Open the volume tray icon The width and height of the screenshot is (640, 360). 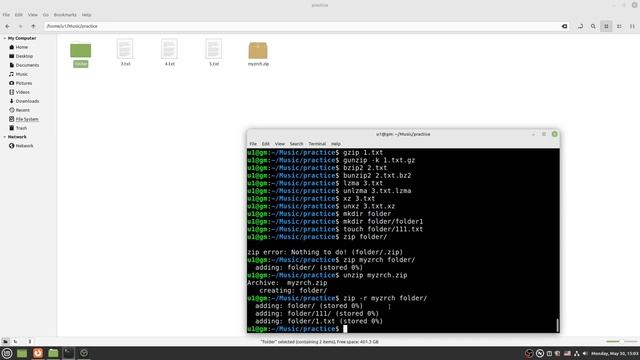pyautogui.click(x=585, y=353)
